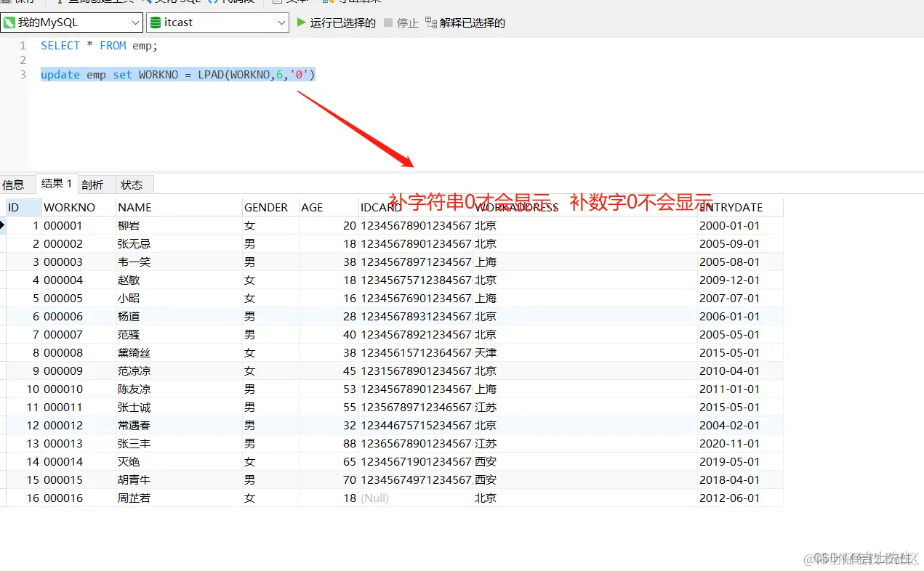The width and height of the screenshot is (924, 571).
Task: Select the ENTRYDATE column header
Action: click(740, 207)
